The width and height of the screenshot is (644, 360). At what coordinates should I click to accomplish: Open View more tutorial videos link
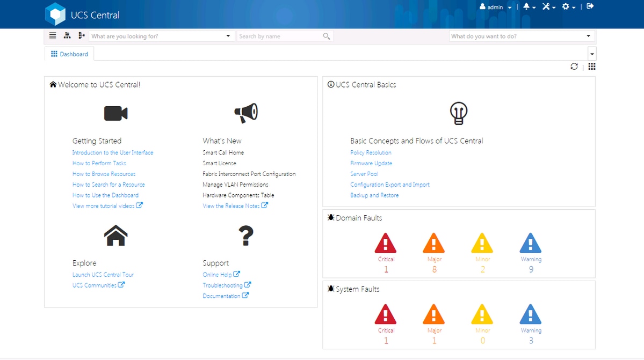tap(107, 206)
